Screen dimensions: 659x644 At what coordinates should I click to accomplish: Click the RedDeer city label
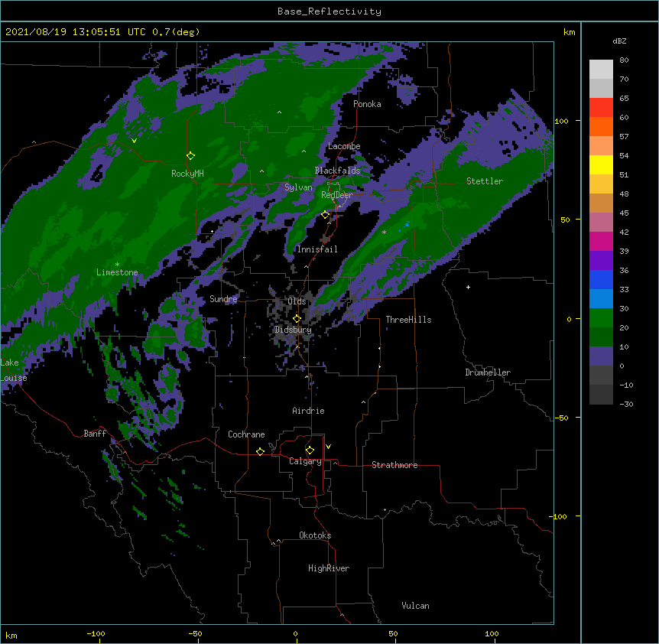(337, 195)
